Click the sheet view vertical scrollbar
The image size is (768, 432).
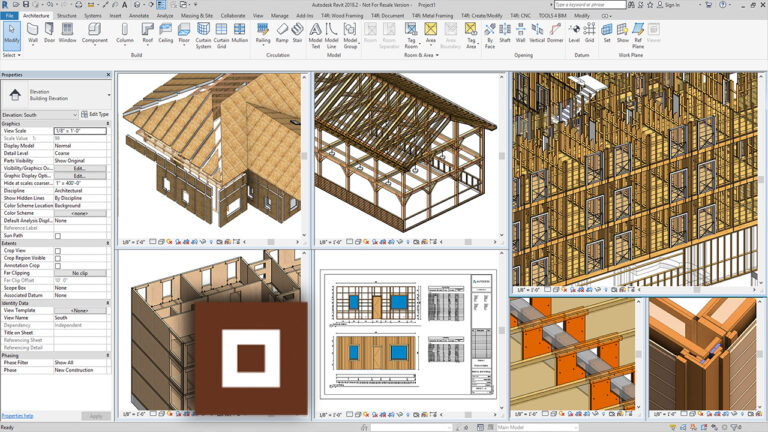coord(502,331)
